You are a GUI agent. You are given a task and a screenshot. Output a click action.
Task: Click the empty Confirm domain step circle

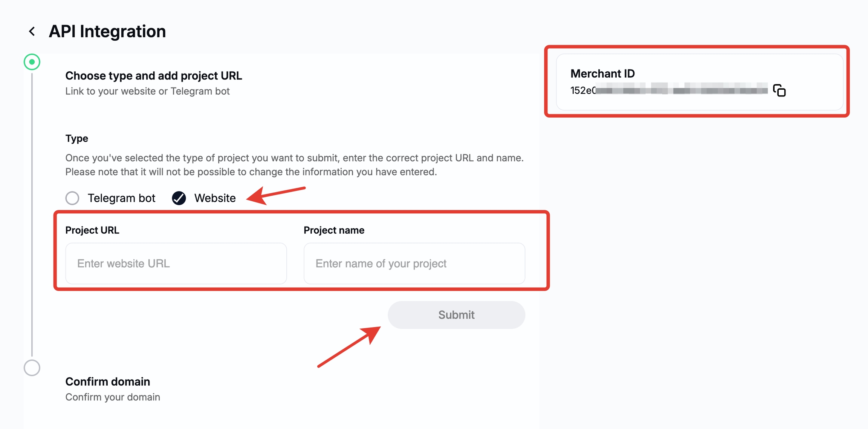(32, 368)
